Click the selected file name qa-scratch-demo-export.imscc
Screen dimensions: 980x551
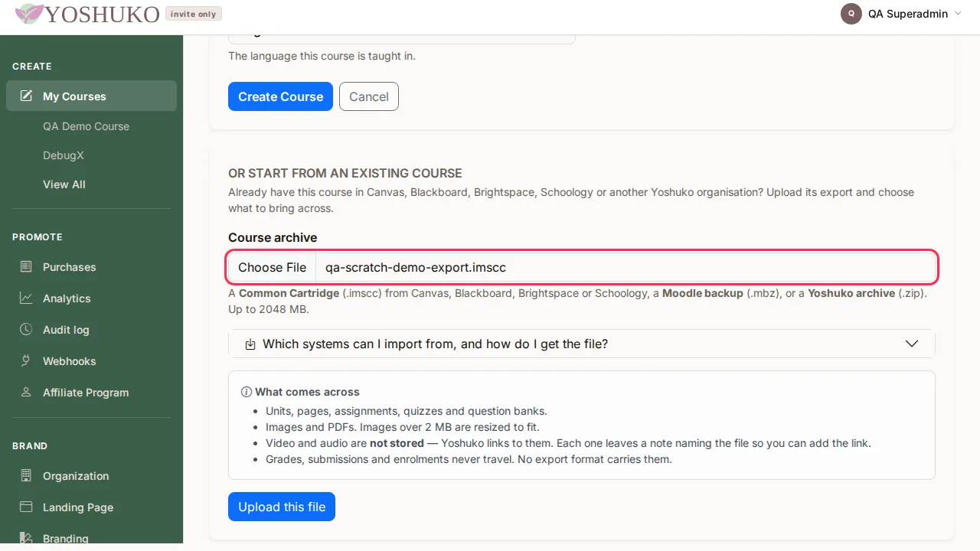(x=416, y=267)
